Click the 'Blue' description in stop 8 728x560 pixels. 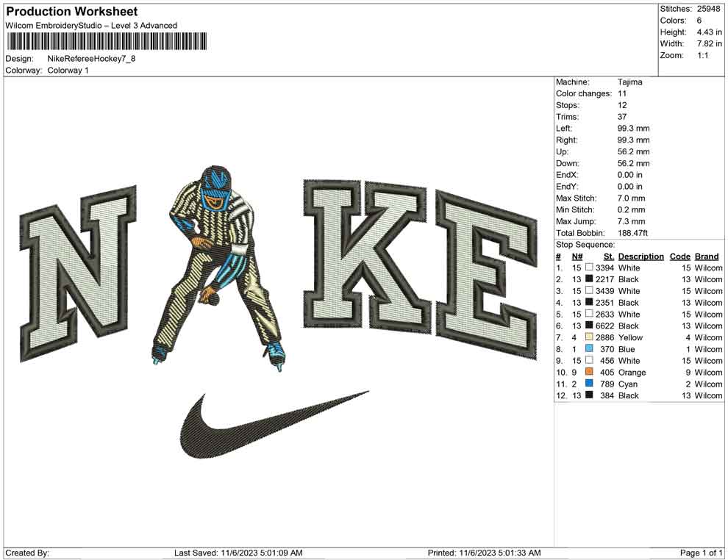pos(627,349)
